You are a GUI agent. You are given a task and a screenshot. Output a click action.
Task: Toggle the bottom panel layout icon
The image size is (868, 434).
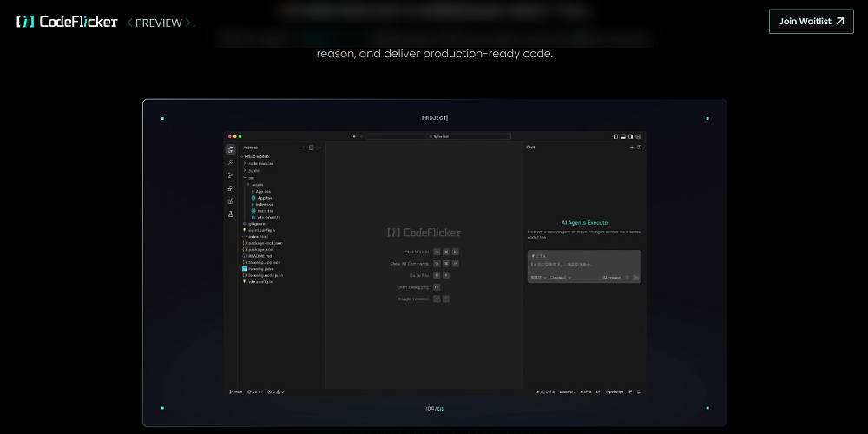click(623, 136)
